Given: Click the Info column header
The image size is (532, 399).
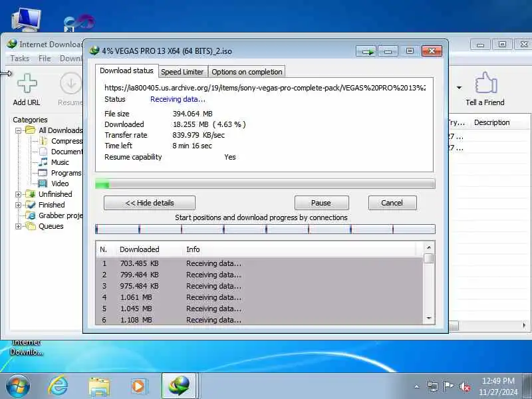Looking at the screenshot, I should [193, 249].
